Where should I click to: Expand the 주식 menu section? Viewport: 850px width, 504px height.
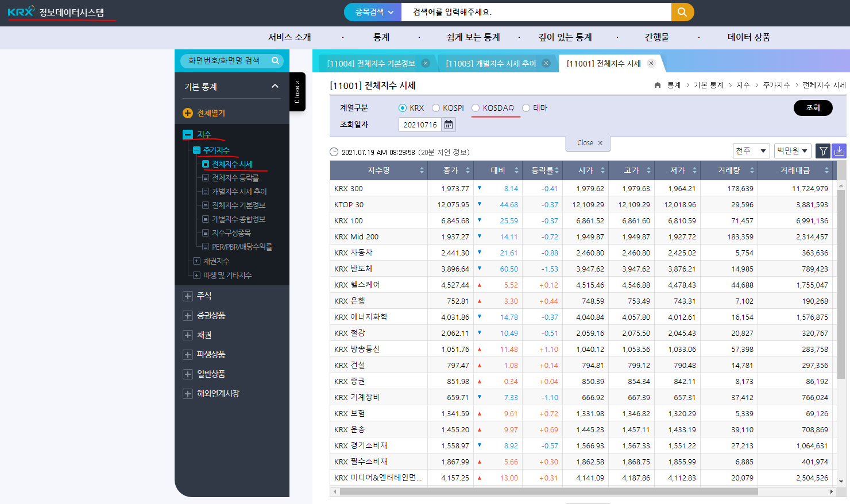click(x=187, y=296)
